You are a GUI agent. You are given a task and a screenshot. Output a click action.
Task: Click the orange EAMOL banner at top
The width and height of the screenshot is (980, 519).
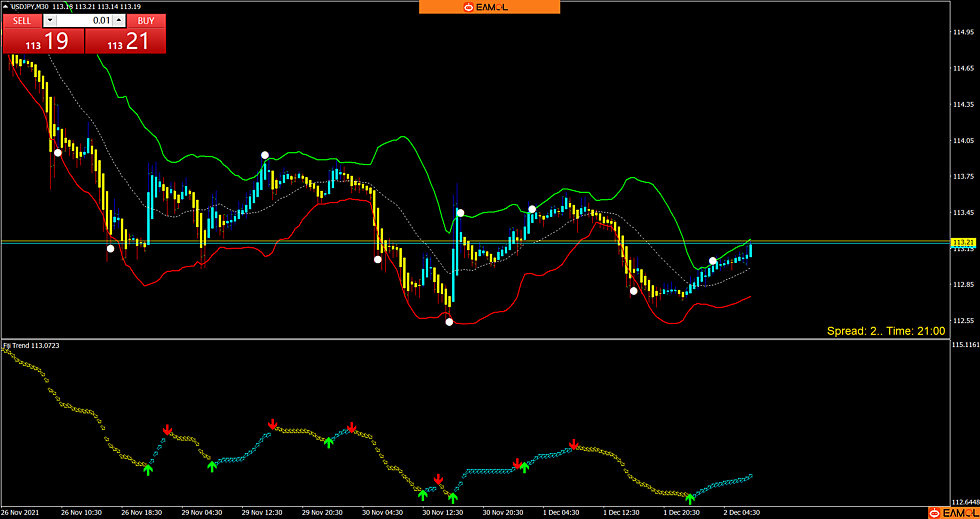489,7
